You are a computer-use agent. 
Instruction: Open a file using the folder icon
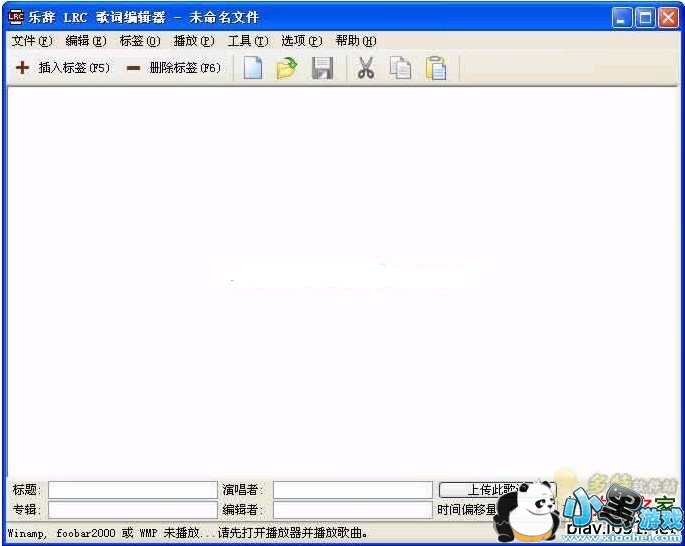click(x=287, y=68)
